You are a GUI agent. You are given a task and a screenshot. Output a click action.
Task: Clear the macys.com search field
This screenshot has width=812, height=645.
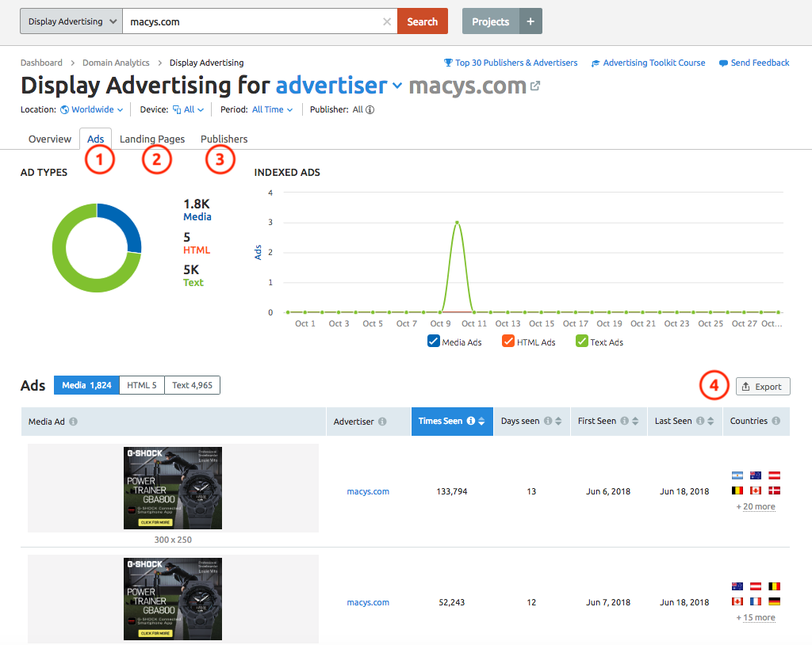coord(386,21)
